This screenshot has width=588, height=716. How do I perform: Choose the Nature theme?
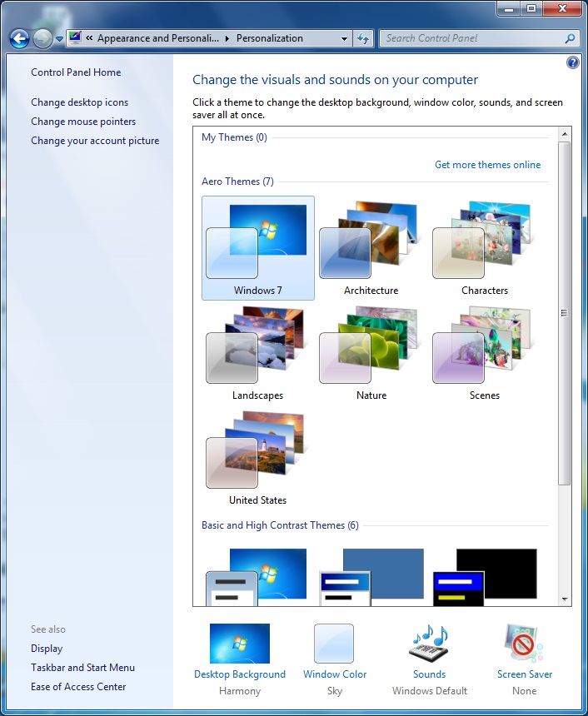point(371,353)
